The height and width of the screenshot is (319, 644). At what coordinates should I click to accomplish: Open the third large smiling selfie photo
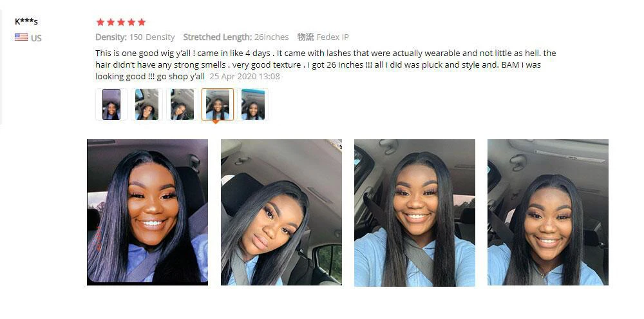coord(415,212)
